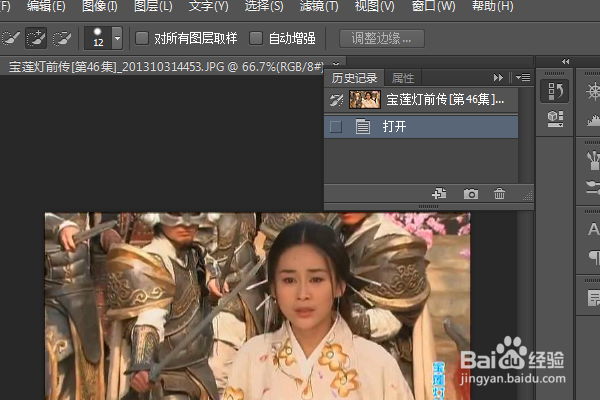Open the 3D cube panel icon in dock
The width and height of the screenshot is (600, 400).
[x=555, y=119]
